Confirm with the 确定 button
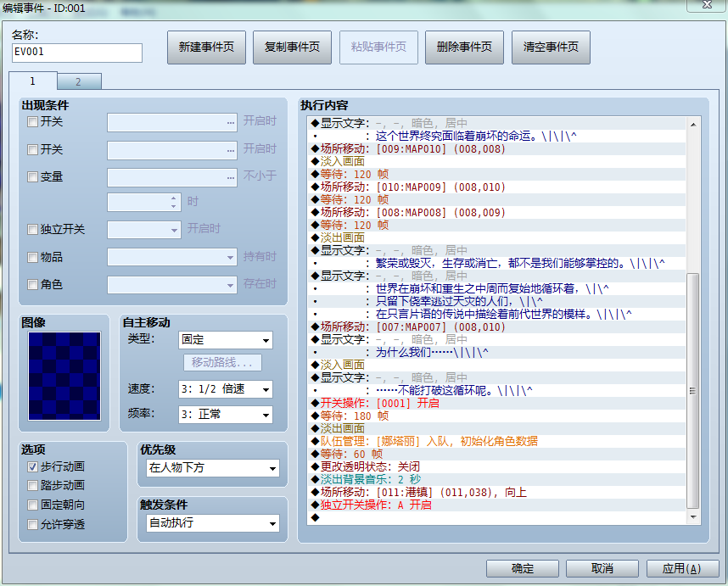728x586 pixels. tap(523, 568)
